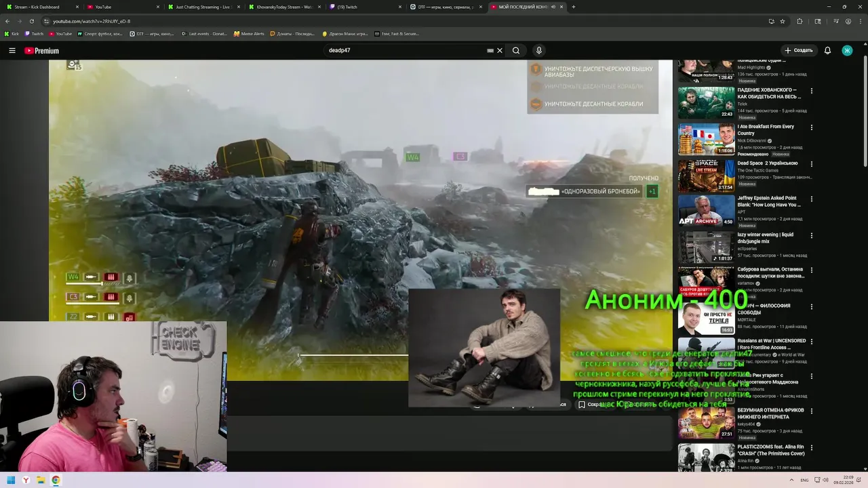This screenshot has height=488, width=868.
Task: Open the Nick DiGiovanni channel name
Action: pyautogui.click(x=752, y=141)
